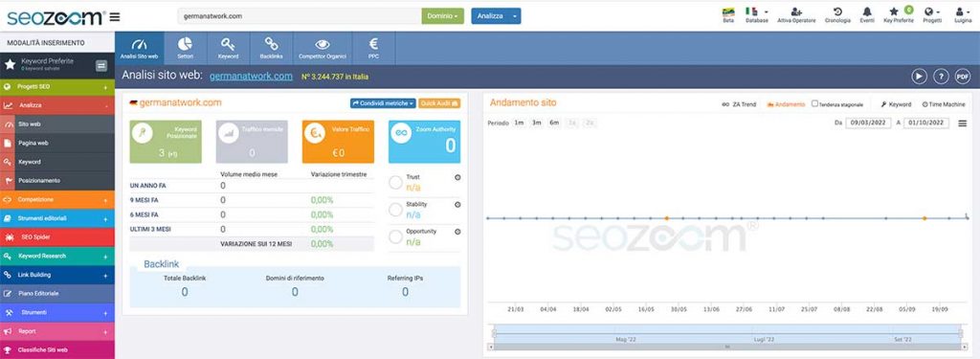Click the Keyword button above chart
This screenshot has height=359, width=980.
pos(896,104)
